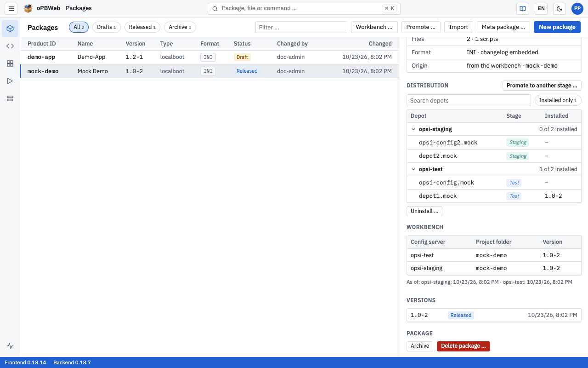Screen dimensions: 588x368
Task: Open the servers sidebar icon
Action: click(x=10, y=98)
